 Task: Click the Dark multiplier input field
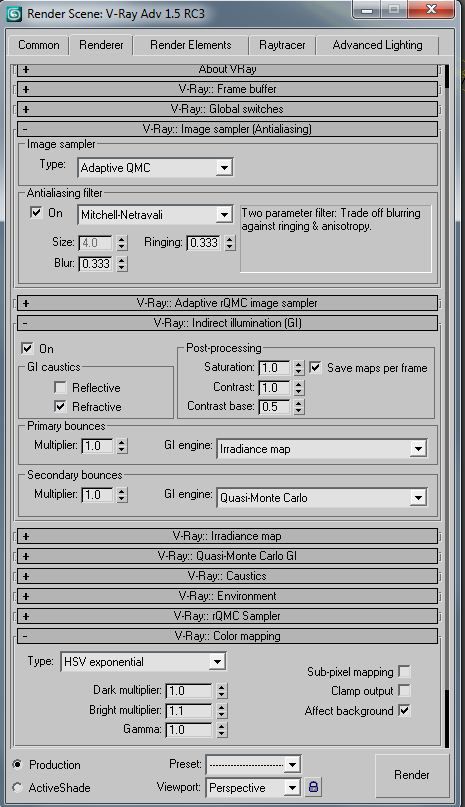pyautogui.click(x=189, y=691)
